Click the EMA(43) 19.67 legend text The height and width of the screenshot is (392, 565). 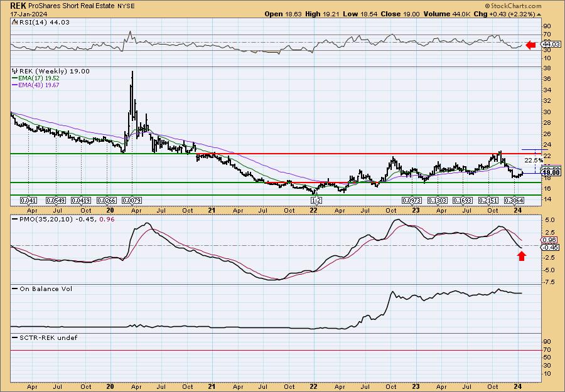click(39, 85)
